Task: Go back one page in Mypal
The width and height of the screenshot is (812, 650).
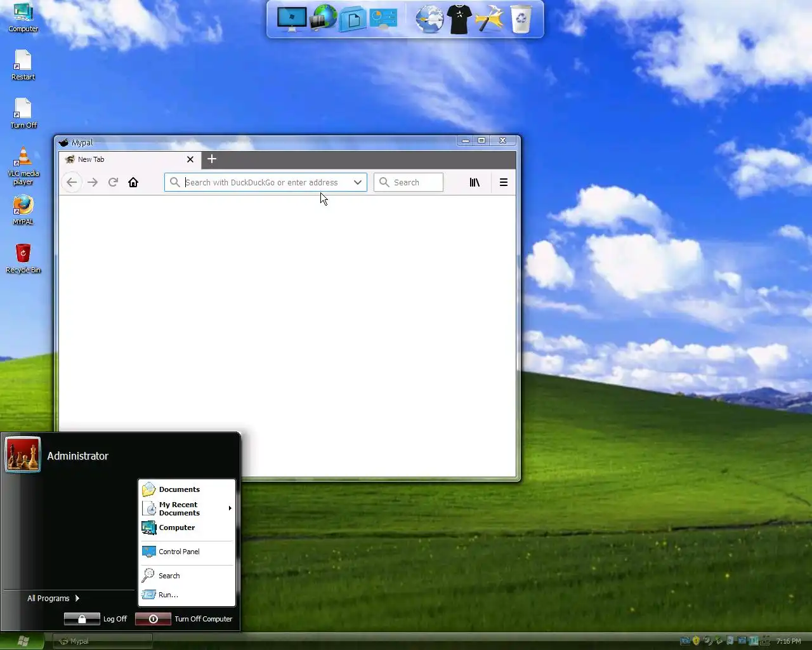Action: pos(72,182)
